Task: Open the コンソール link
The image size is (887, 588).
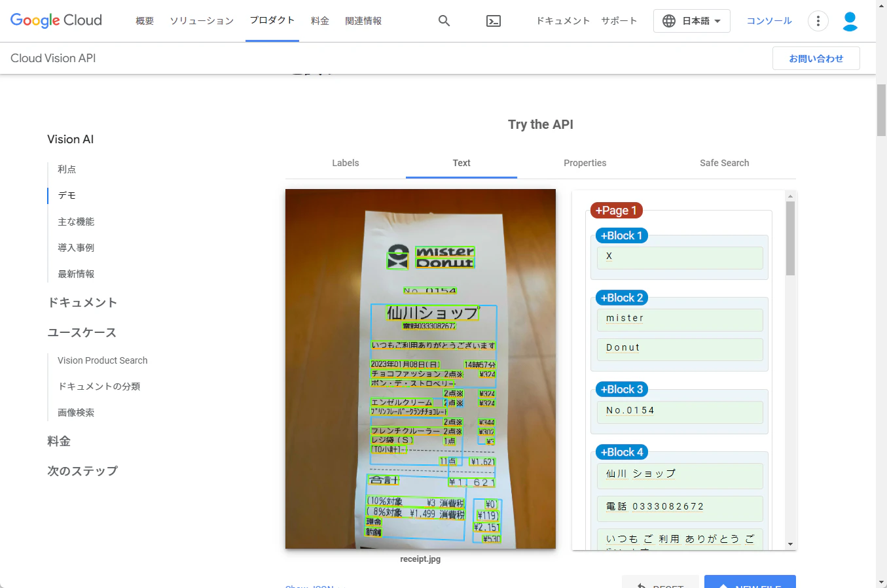Action: (x=769, y=21)
